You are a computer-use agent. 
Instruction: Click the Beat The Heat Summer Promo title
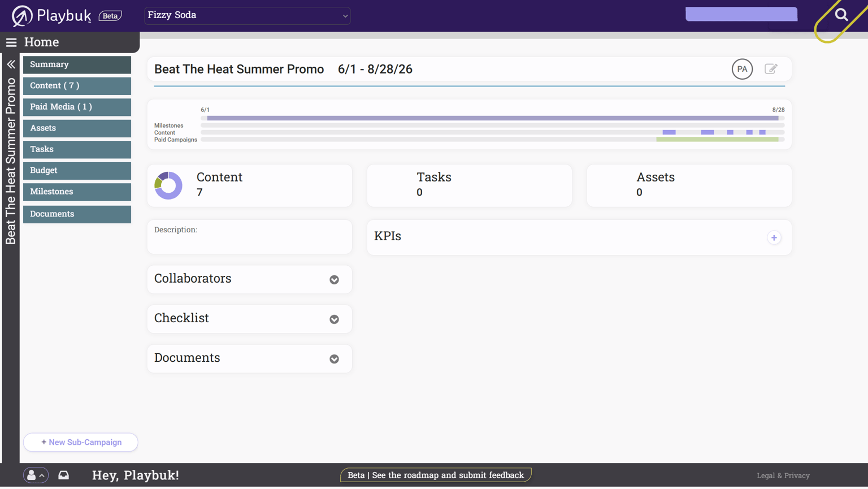239,69
